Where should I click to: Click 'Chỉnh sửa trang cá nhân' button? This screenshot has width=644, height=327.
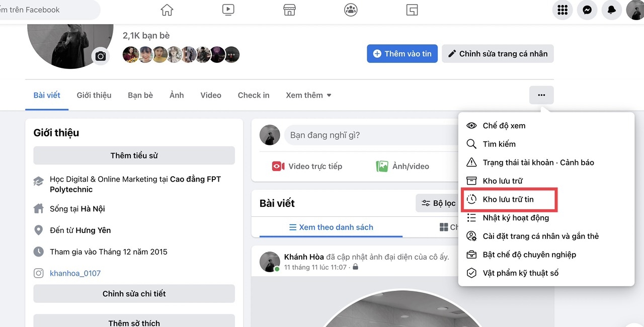(498, 54)
